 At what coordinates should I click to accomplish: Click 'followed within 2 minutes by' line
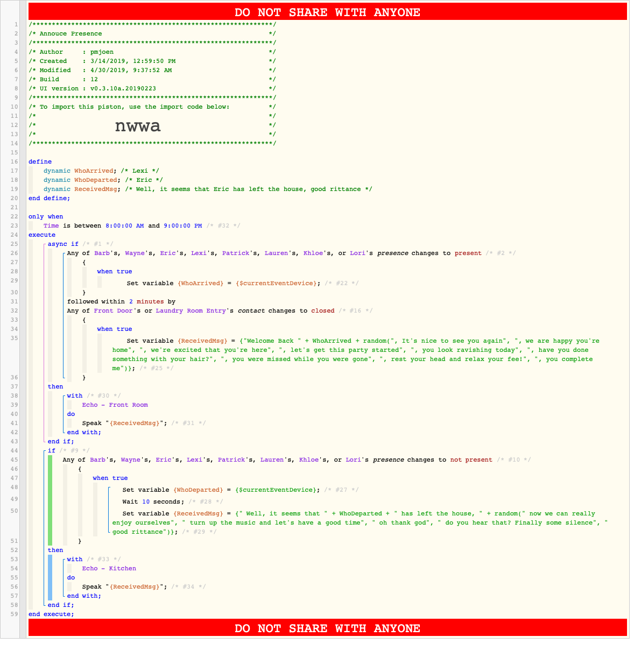121,301
